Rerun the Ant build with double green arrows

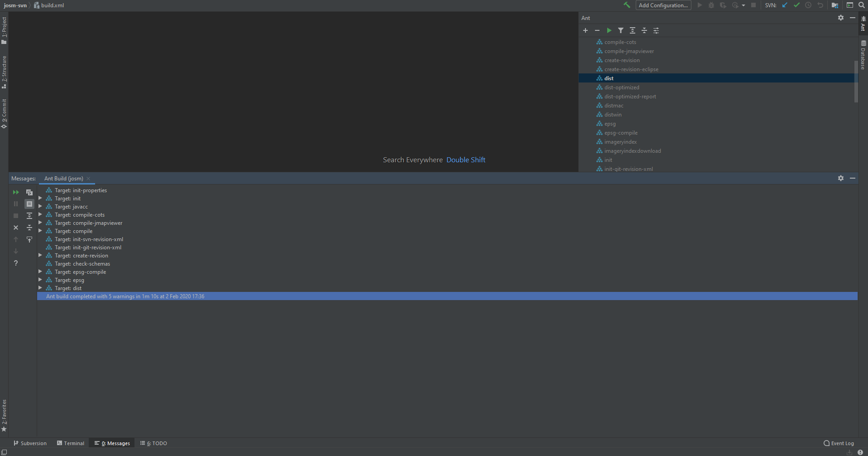pos(16,192)
